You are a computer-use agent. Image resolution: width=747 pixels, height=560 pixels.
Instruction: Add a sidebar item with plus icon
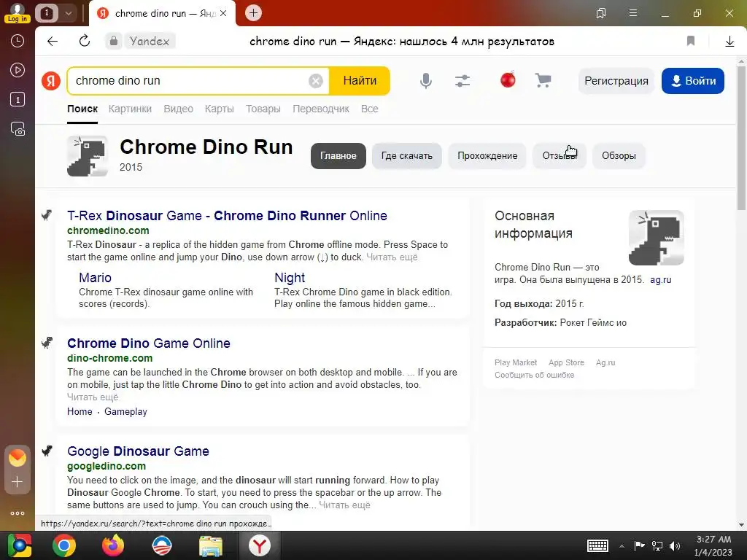click(x=18, y=482)
